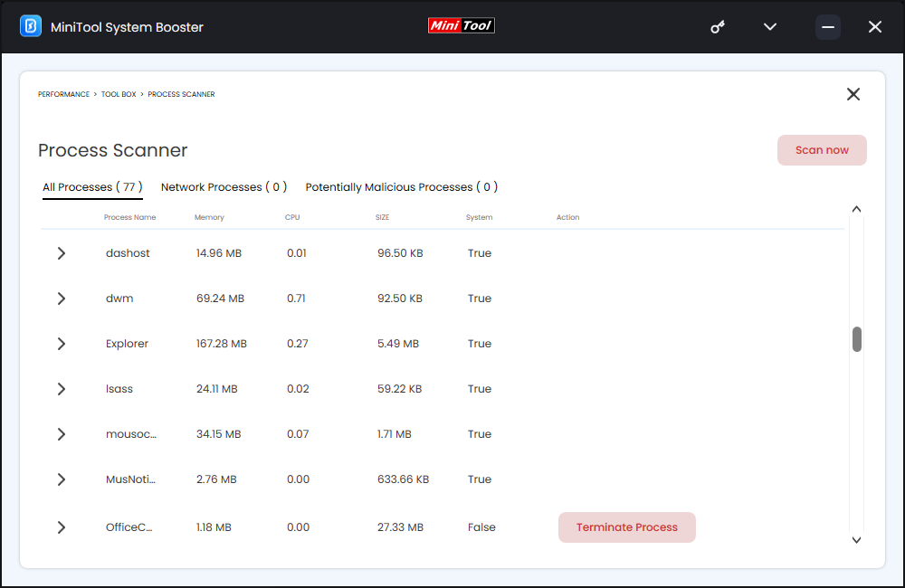
Task: Click mousoc memory value 34.15 MB
Action: [x=218, y=434]
